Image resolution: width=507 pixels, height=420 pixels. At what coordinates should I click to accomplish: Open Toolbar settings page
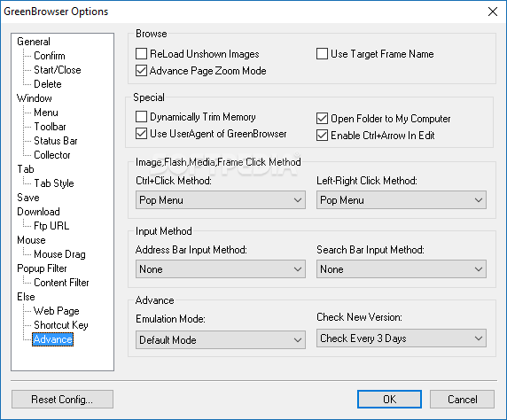point(50,127)
